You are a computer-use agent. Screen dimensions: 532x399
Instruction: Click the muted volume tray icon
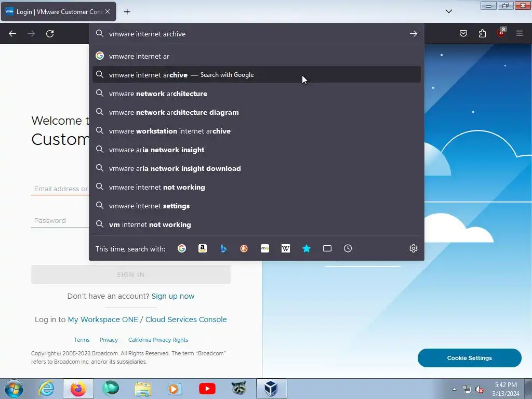click(x=480, y=389)
